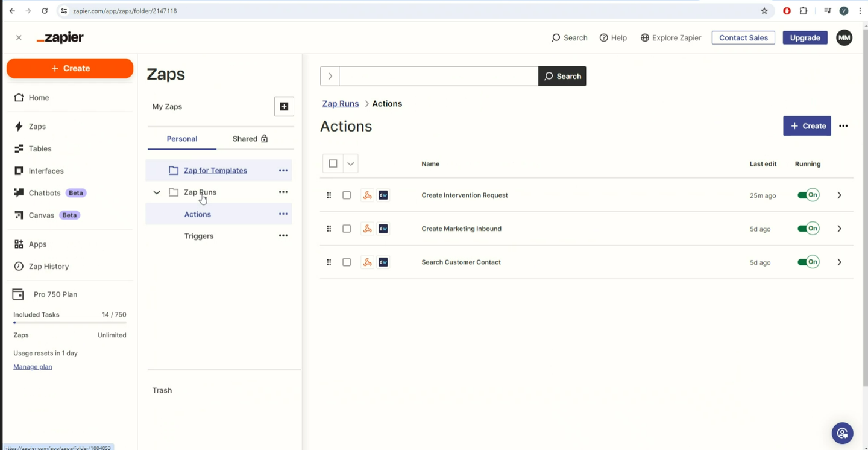
Task: Open Chatbots icon in sidebar
Action: 19,193
